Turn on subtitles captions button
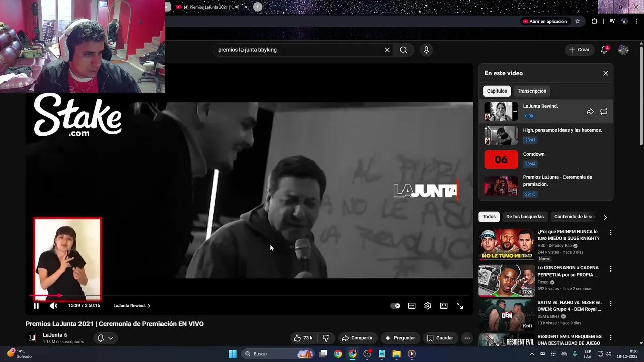Viewport: 644px width, 362px height. (412, 306)
